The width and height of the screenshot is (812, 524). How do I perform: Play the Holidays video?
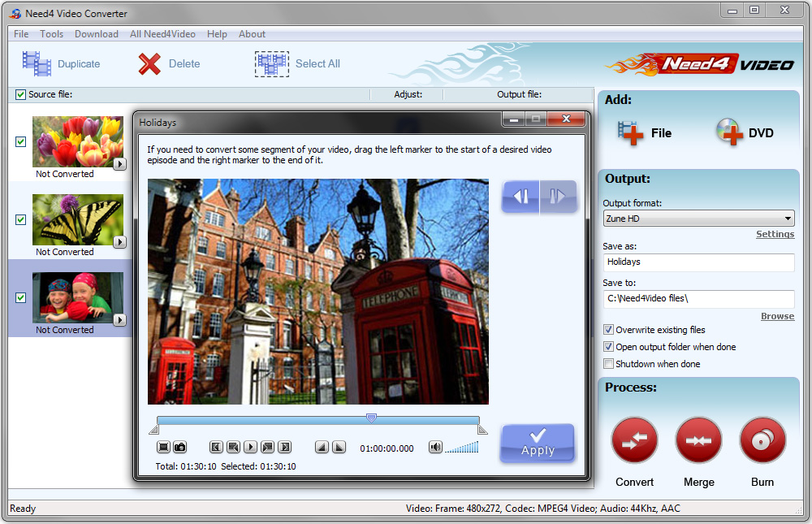(251, 447)
